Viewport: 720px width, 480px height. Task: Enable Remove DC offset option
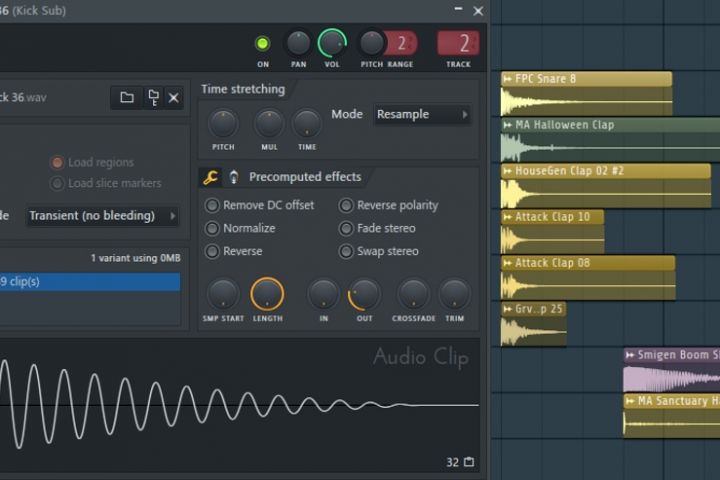coord(212,205)
